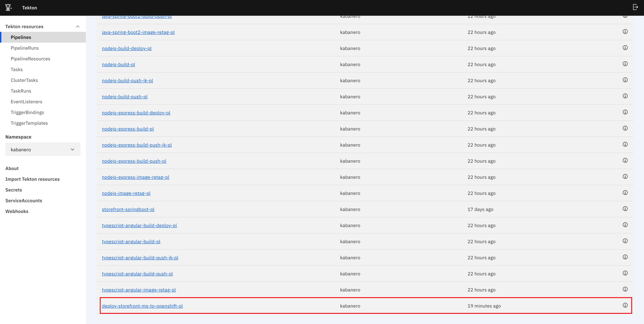Open info icon for nodejs-build-pl row
644x324 pixels.
coord(625,64)
